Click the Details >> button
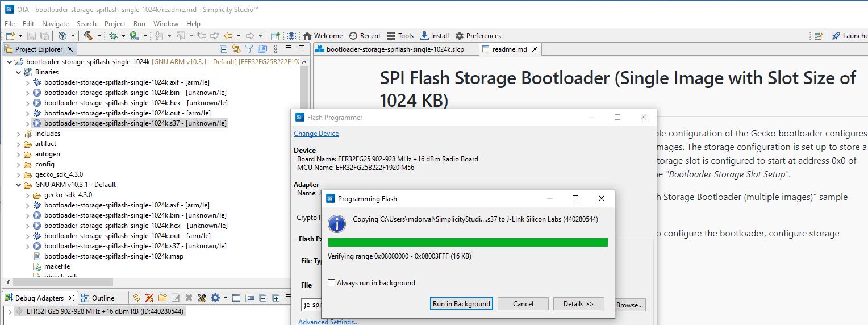This screenshot has width=868, height=325. point(578,304)
